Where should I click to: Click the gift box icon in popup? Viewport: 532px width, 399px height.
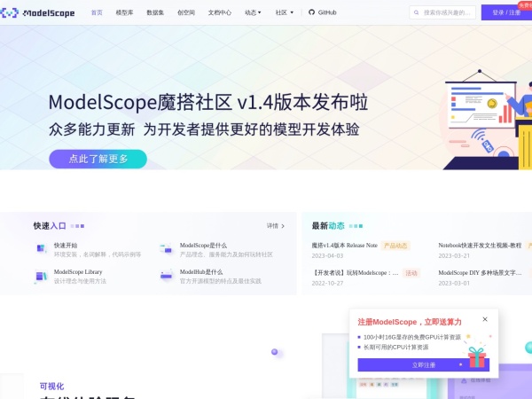pyautogui.click(x=477, y=357)
